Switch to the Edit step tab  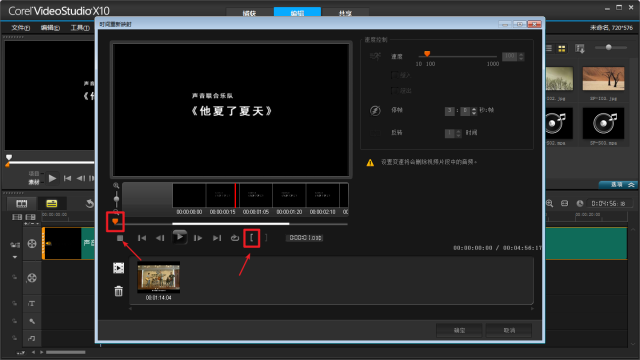(297, 13)
